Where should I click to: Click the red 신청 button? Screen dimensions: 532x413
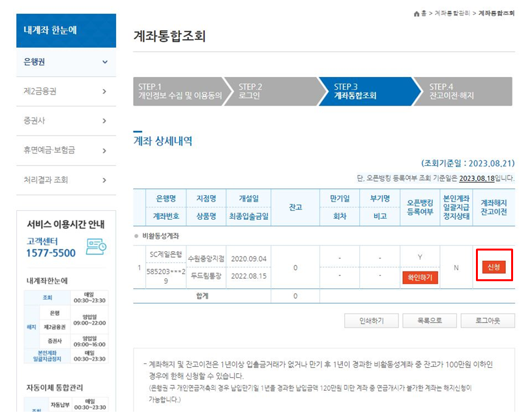[494, 266]
